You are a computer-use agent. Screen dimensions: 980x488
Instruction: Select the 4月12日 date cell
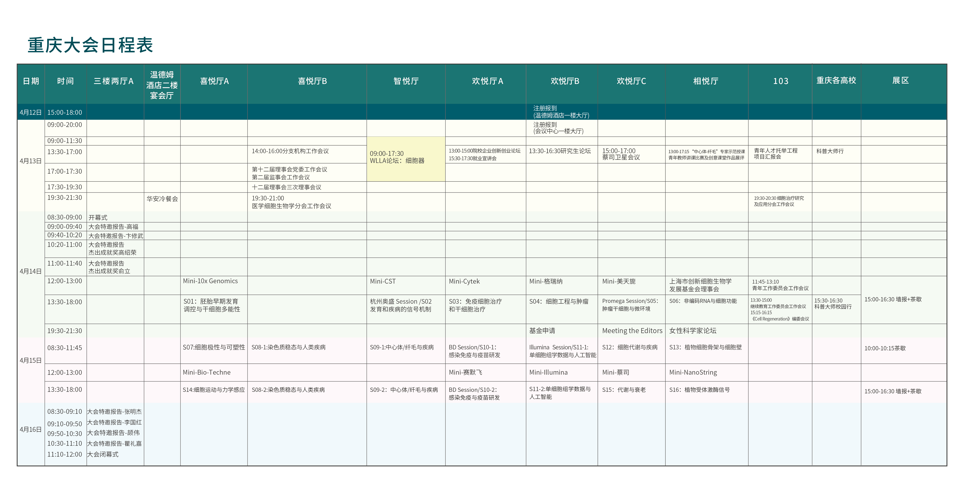click(30, 112)
